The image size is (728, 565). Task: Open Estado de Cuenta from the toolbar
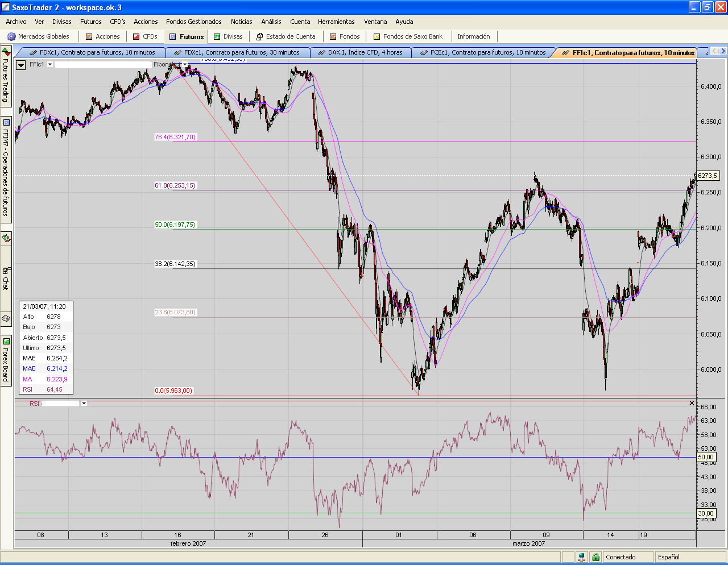[x=286, y=36]
